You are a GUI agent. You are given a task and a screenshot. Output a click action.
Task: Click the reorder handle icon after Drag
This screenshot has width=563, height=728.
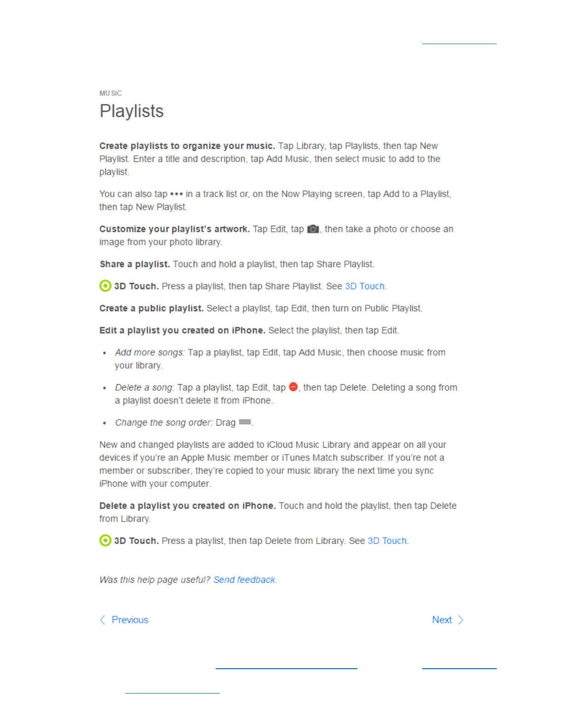[x=245, y=422]
